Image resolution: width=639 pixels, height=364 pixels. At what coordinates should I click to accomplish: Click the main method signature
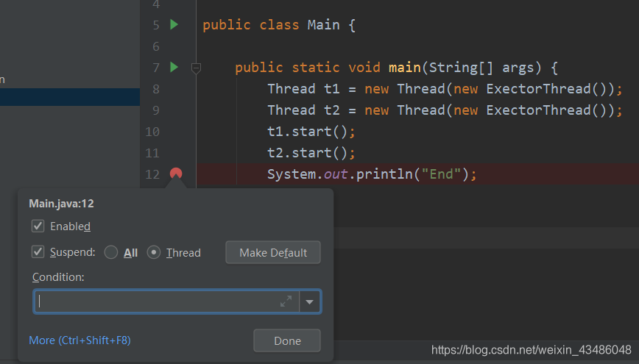[396, 67]
